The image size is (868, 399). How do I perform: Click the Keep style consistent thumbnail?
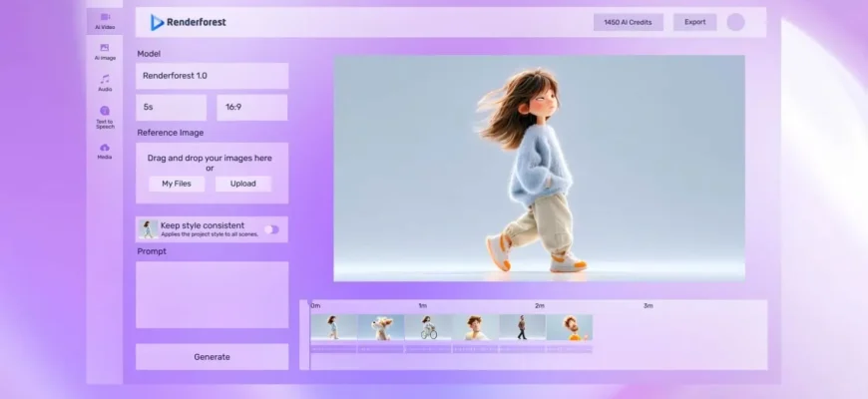tap(148, 229)
